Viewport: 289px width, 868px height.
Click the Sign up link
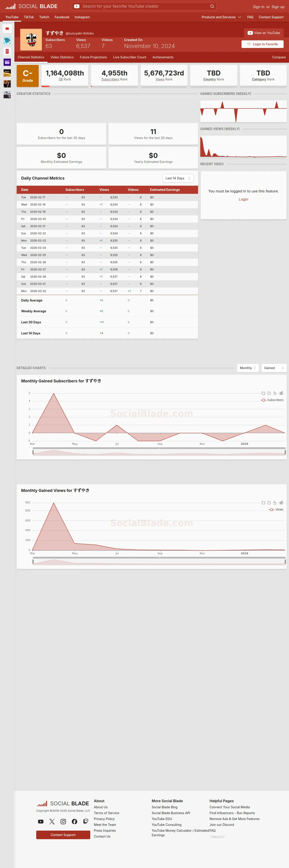coord(278,7)
